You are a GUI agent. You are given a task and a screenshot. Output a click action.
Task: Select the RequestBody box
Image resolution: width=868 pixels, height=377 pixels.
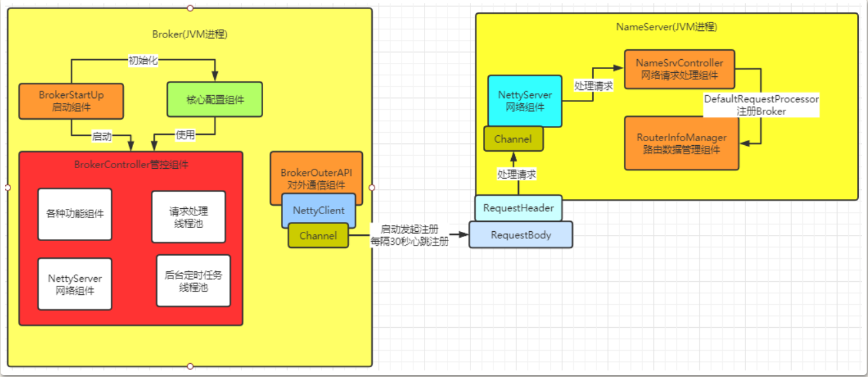pos(521,234)
